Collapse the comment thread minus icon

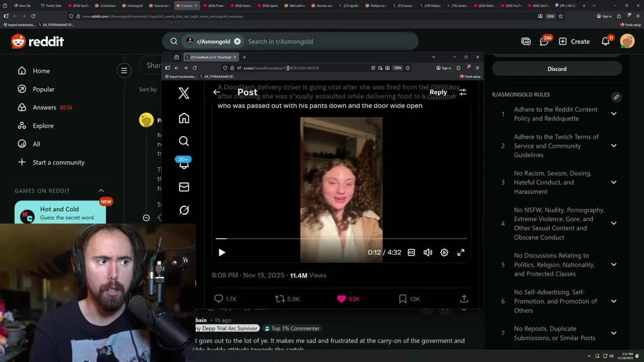146,218
